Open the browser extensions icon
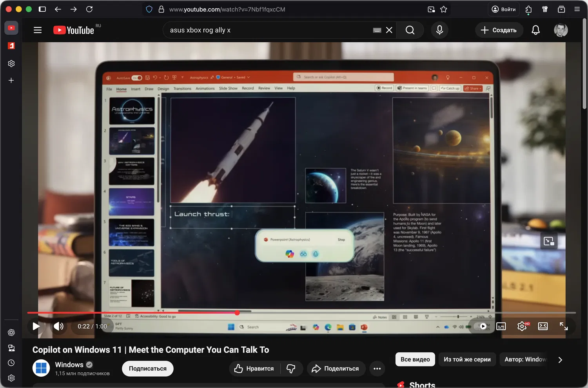588x388 pixels. [x=528, y=9]
